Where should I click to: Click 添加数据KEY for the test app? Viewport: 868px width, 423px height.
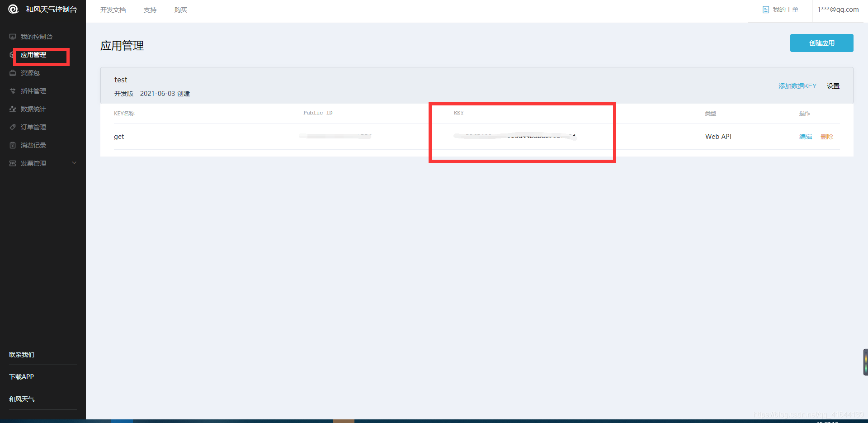point(797,86)
